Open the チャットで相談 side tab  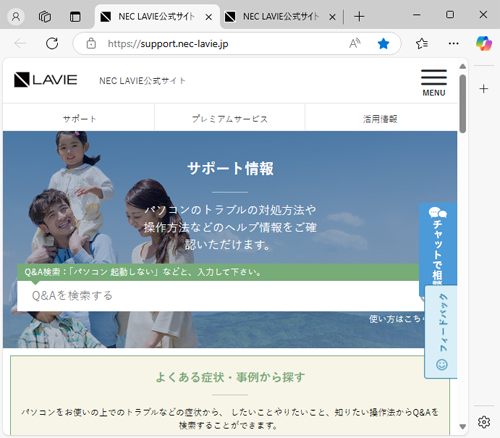pyautogui.click(x=438, y=245)
